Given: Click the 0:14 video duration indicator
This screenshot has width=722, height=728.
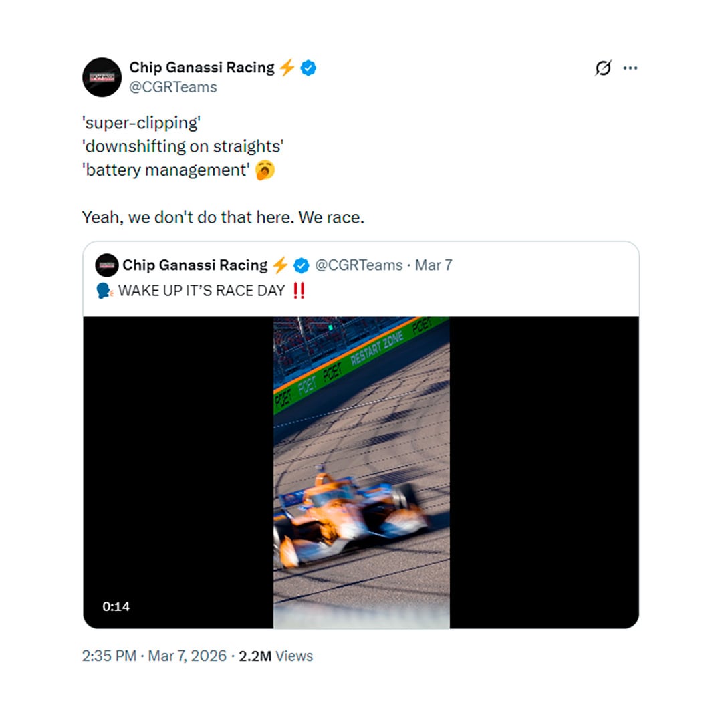Looking at the screenshot, I should 115,607.
